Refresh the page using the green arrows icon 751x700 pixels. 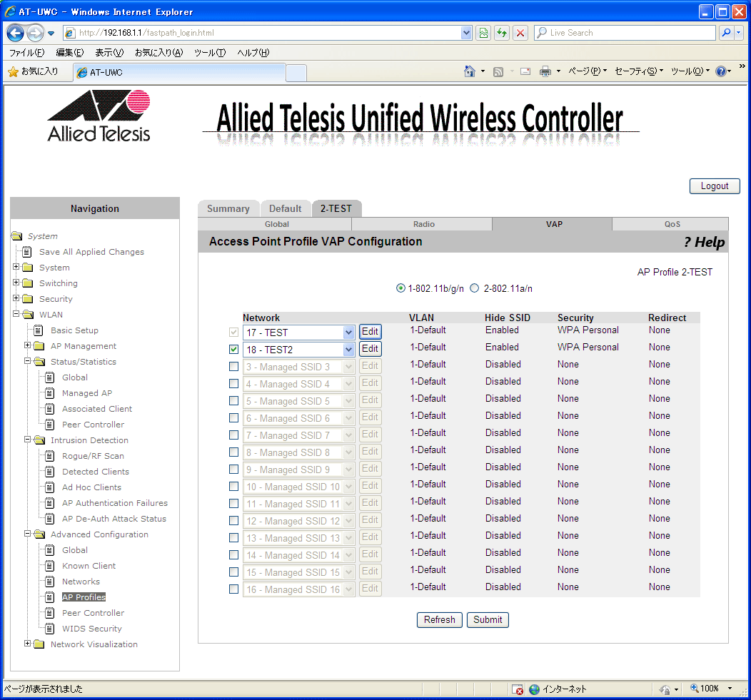tap(502, 33)
